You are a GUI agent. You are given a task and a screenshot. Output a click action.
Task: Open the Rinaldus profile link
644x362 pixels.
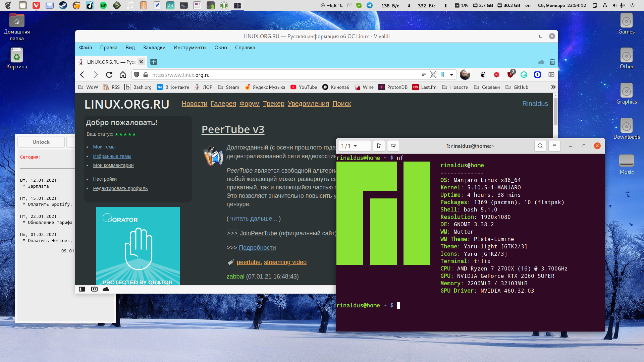535,104
